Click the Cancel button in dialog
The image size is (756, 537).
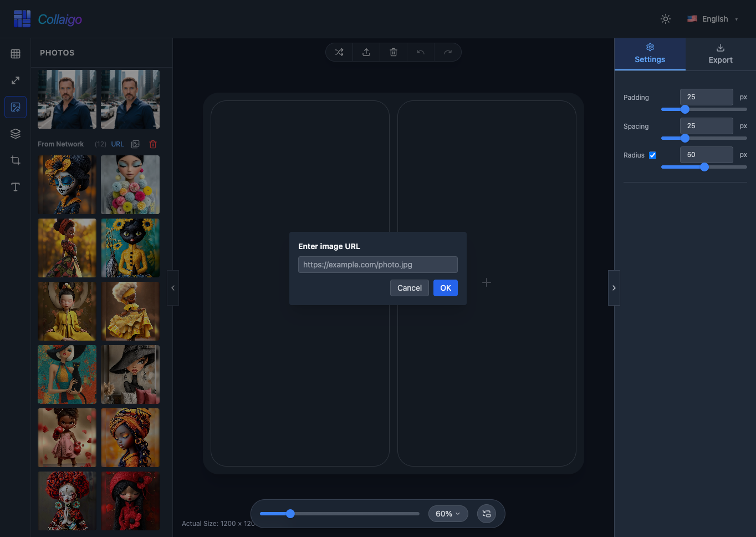[410, 288]
